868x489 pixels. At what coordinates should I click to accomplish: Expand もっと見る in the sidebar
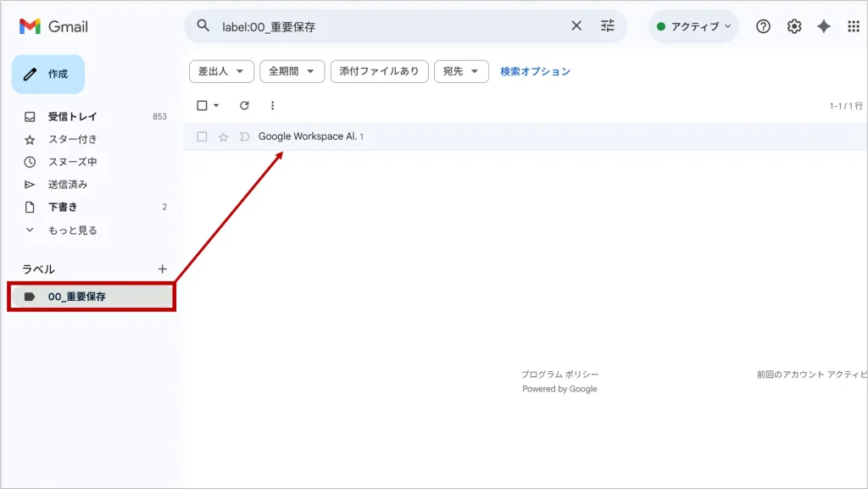click(72, 230)
